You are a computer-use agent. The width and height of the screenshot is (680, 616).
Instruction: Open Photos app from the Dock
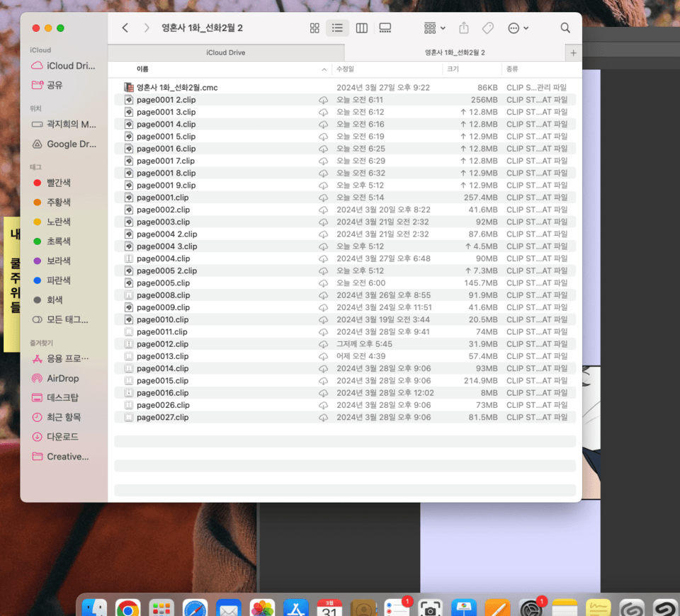262,608
